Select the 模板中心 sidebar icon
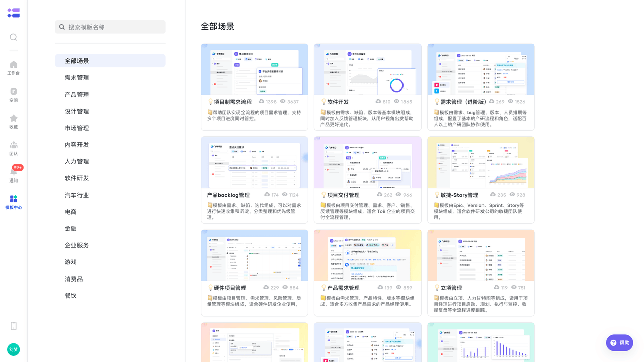644x362 pixels. [14, 202]
